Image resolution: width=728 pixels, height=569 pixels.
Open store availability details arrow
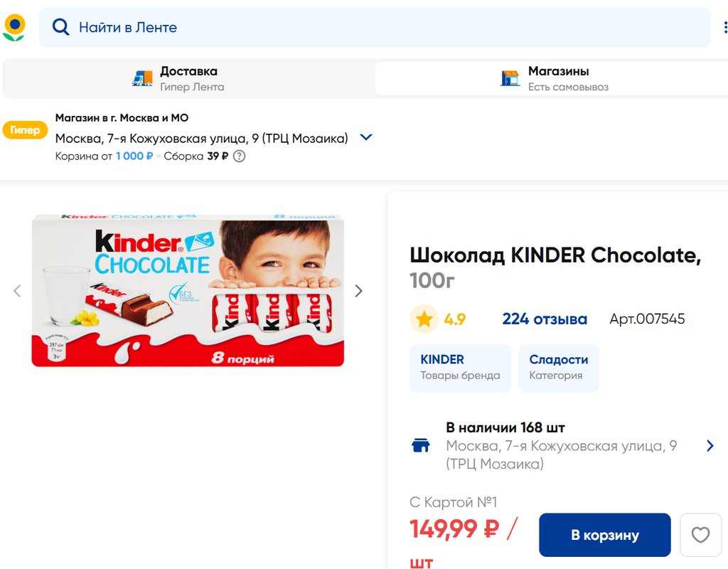(710, 446)
